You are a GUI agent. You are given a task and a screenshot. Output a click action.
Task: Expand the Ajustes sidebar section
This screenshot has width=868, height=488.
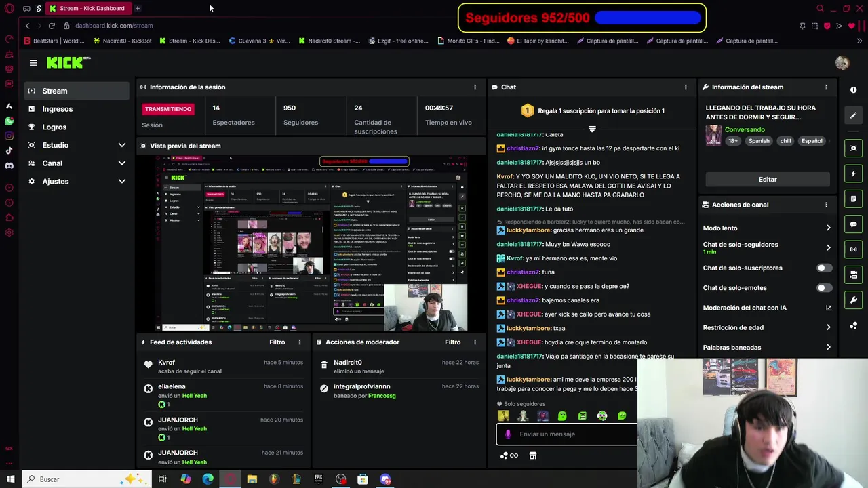[122, 181]
